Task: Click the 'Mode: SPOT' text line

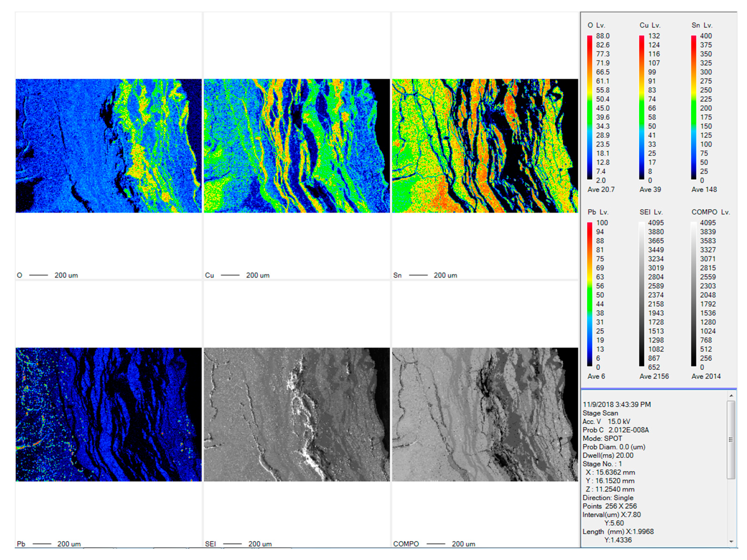Action: tap(602, 438)
